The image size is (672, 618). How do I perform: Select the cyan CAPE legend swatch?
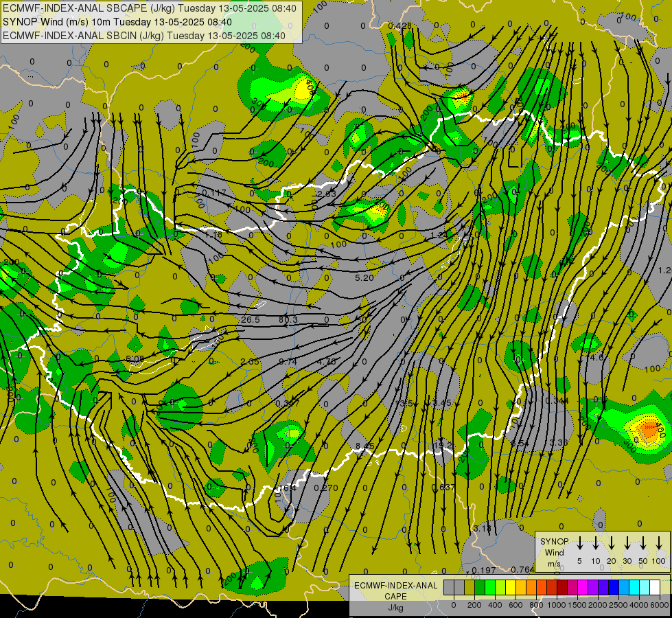[634, 587]
